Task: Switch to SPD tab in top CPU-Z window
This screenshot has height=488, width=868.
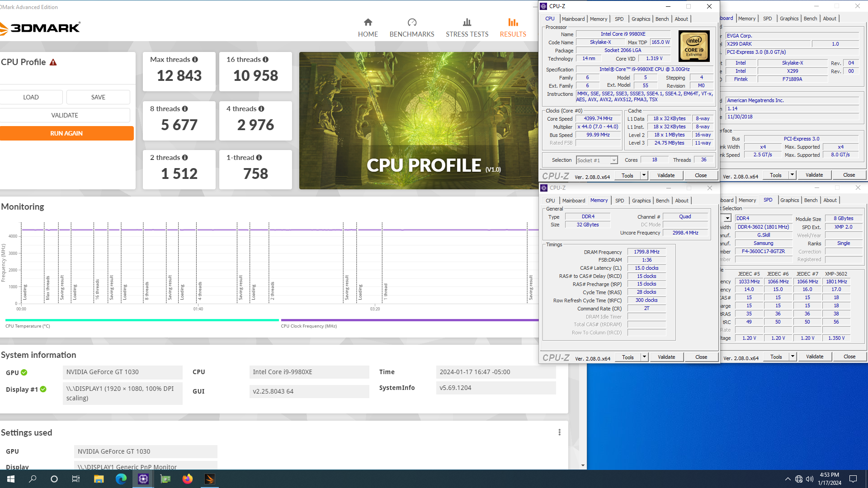Action: tap(619, 19)
